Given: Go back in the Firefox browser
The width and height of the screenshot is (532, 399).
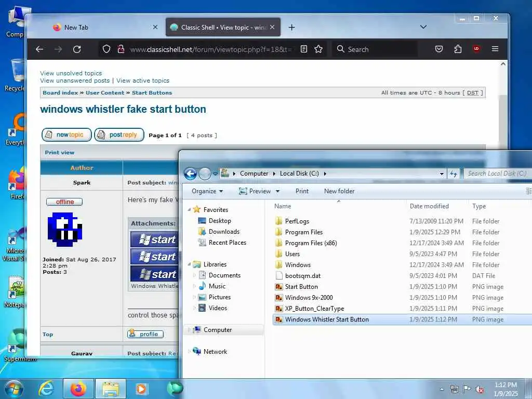Looking at the screenshot, I should coord(39,49).
